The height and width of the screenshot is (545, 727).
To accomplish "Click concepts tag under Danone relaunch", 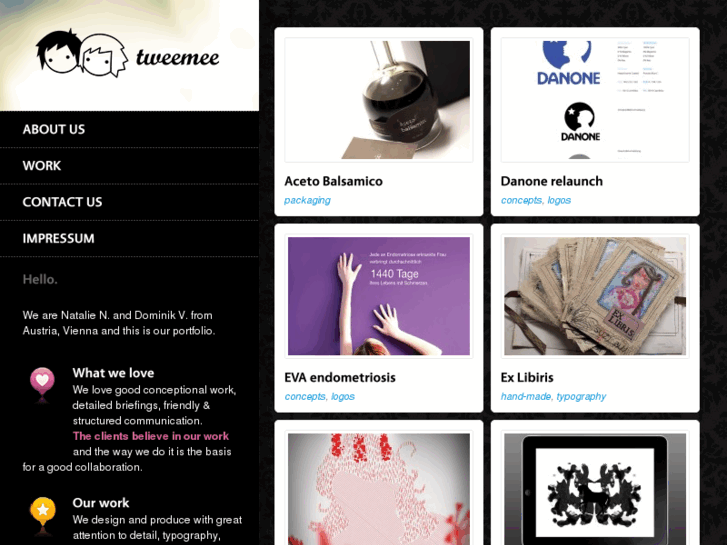I will (521, 200).
